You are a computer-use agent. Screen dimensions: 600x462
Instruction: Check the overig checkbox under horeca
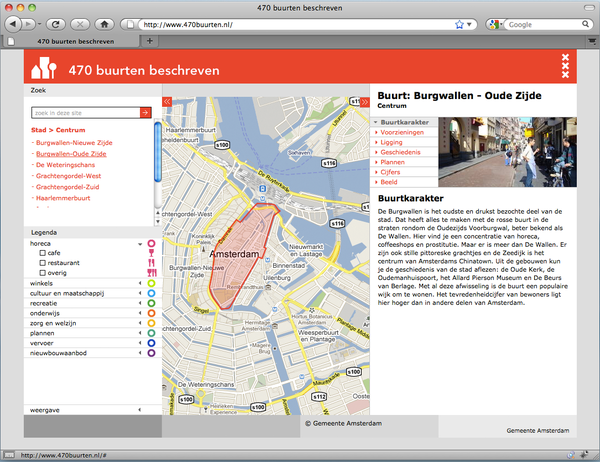(43, 274)
